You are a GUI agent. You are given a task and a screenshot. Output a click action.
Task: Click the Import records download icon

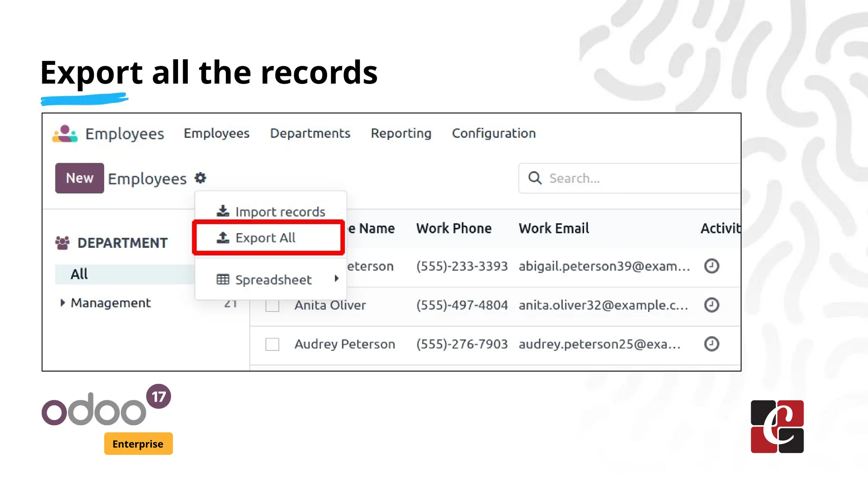(x=223, y=211)
